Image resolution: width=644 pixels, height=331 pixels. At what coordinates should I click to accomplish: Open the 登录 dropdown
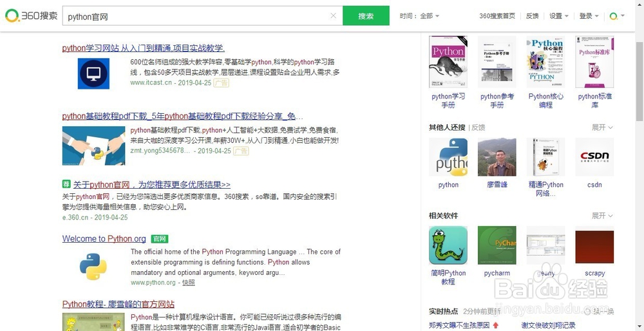click(x=589, y=16)
